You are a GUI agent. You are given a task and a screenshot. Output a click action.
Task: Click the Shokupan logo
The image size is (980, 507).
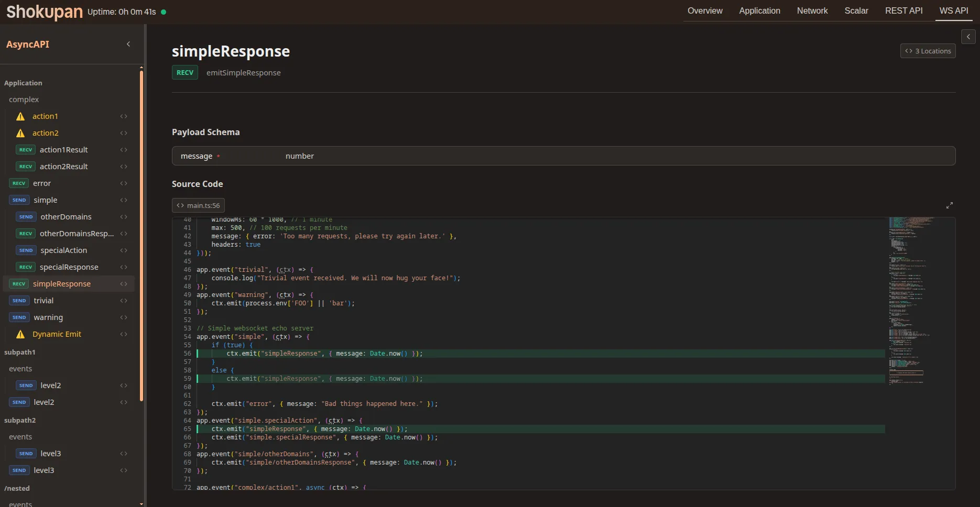[x=44, y=11]
